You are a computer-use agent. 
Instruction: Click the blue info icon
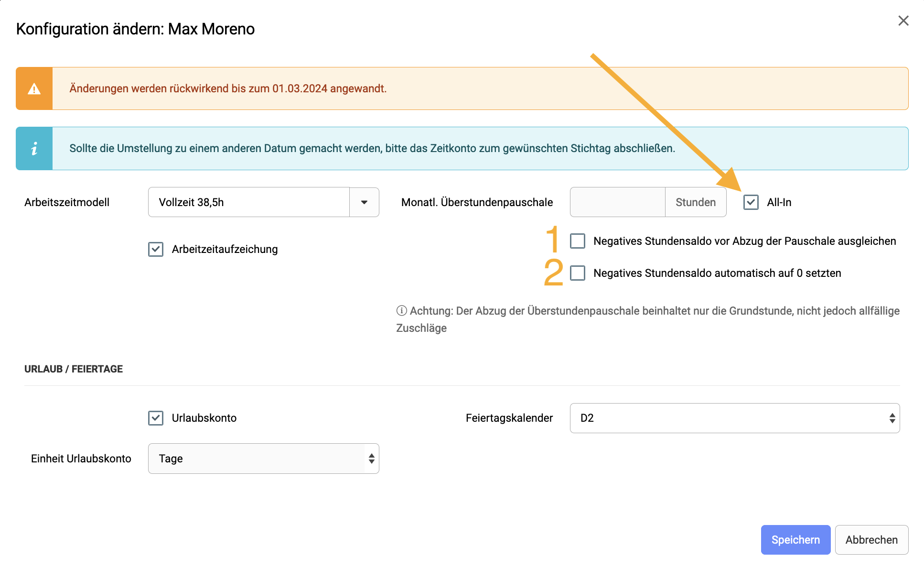click(34, 149)
